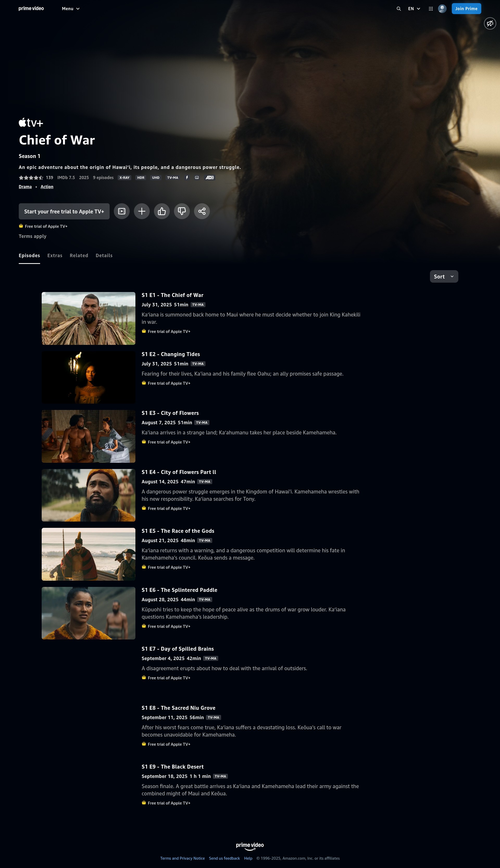Watch the trailer using the trailer icon
500x868 pixels.
click(122, 211)
